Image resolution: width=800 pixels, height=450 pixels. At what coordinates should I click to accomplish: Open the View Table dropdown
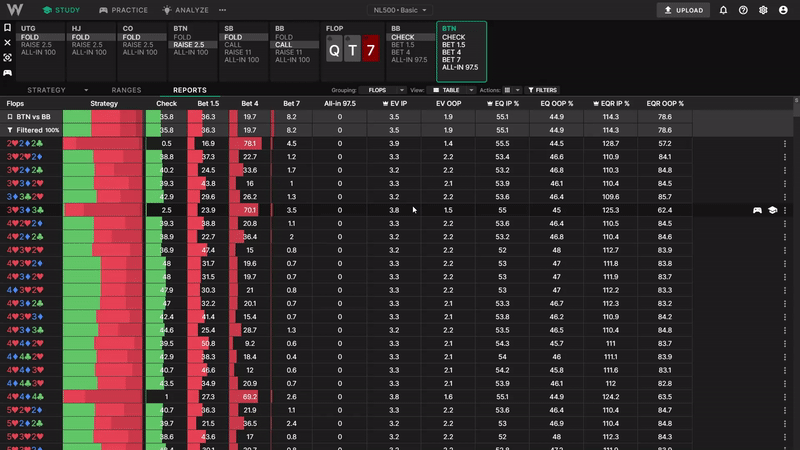453,90
